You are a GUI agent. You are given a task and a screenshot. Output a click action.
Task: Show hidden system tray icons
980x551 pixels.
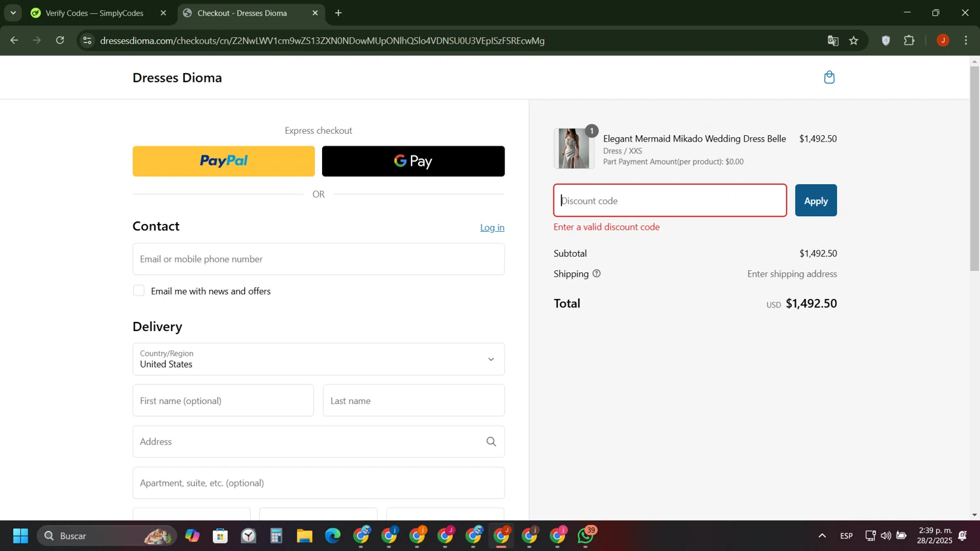click(x=822, y=536)
